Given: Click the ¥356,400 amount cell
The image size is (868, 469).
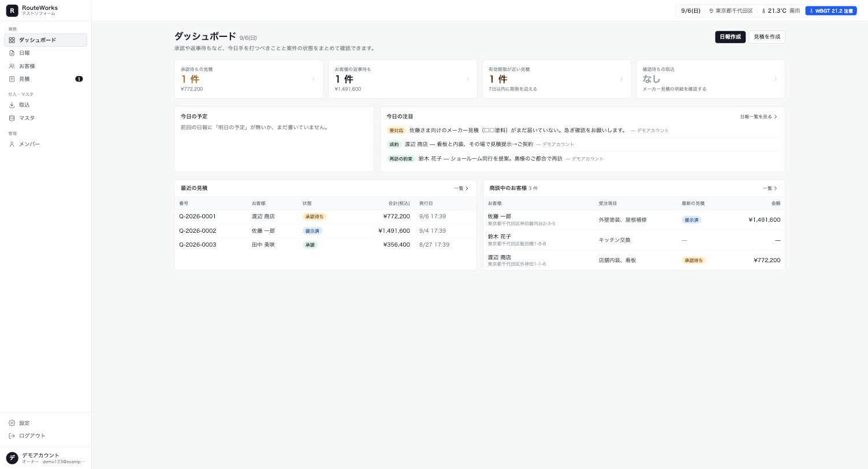Looking at the screenshot, I should point(396,245).
